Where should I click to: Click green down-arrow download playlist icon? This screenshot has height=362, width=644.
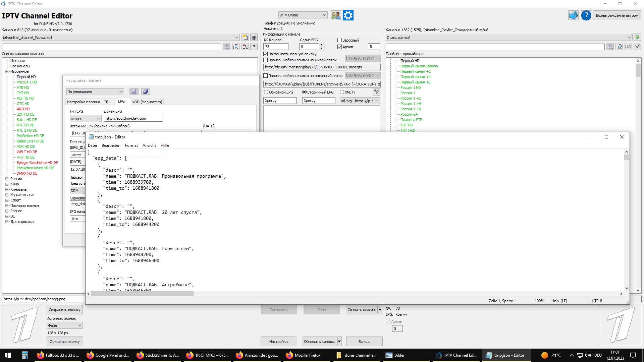click(x=637, y=38)
